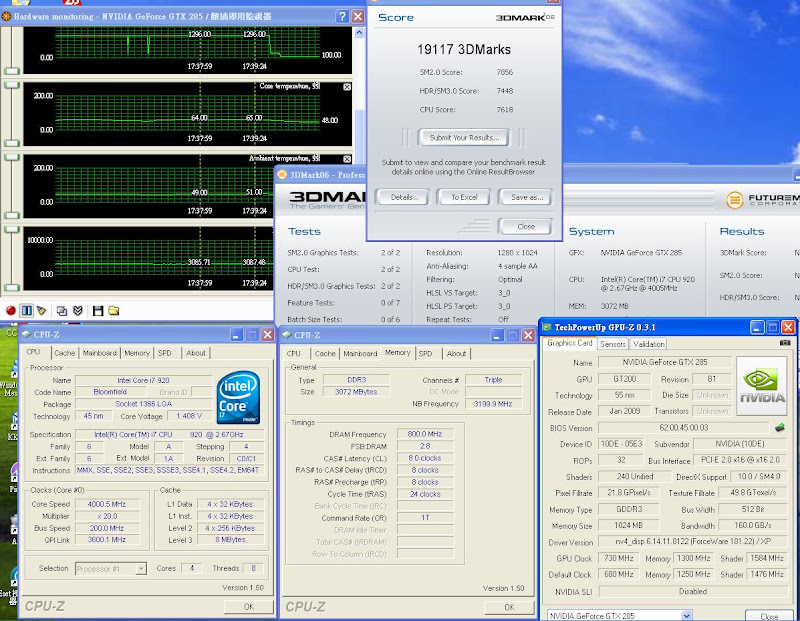The image size is (800, 621).
Task: Click the floppy disk save icon
Action: pyautogui.click(x=97, y=311)
